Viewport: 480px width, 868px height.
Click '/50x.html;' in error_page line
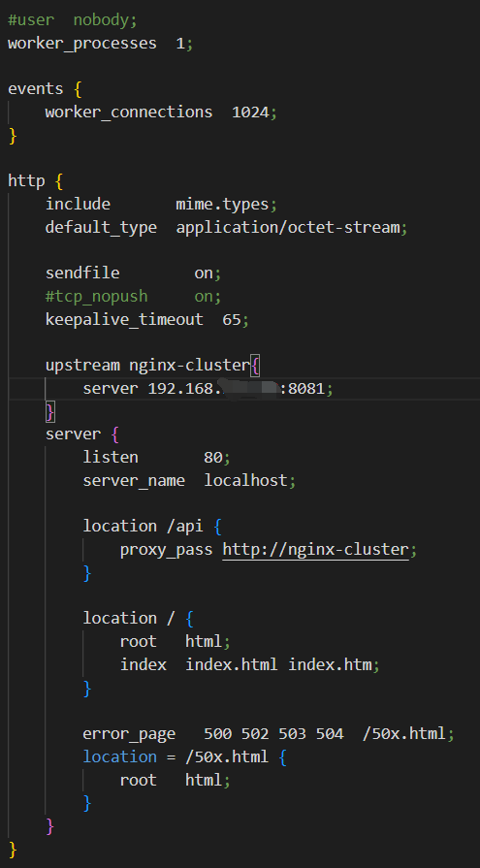408,734
